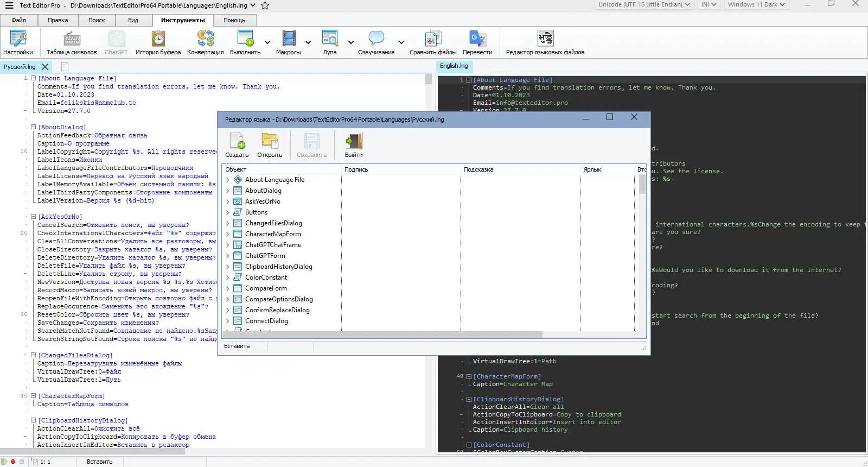This screenshot has height=467, width=868.
Task: Switch to the Правка ribbon tab
Action: (58, 20)
